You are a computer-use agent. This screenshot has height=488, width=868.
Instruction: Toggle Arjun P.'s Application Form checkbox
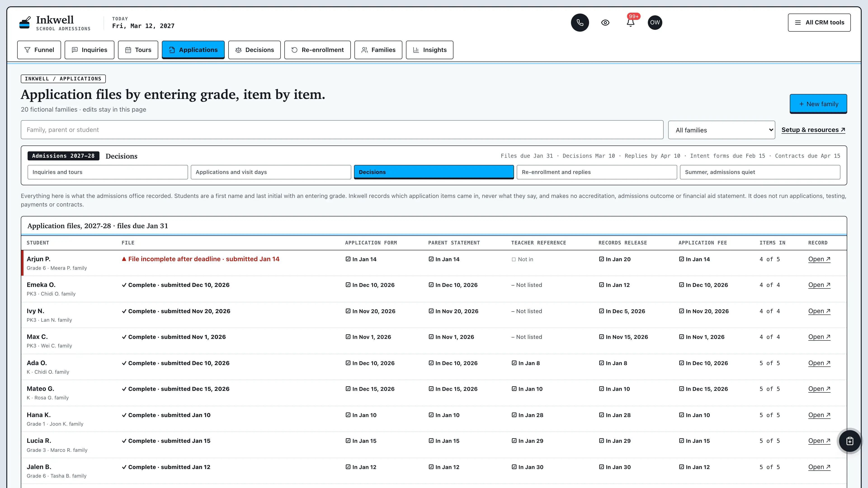(x=348, y=259)
